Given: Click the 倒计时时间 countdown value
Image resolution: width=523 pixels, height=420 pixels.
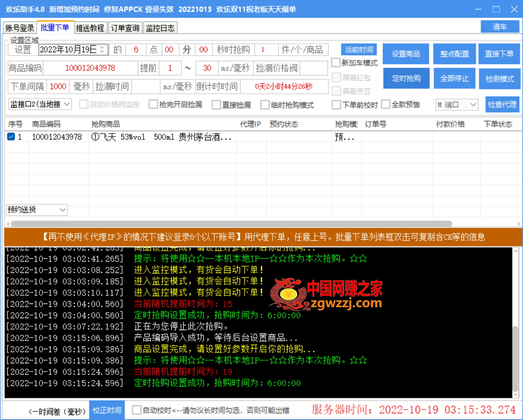Looking at the screenshot, I should pos(284,87).
